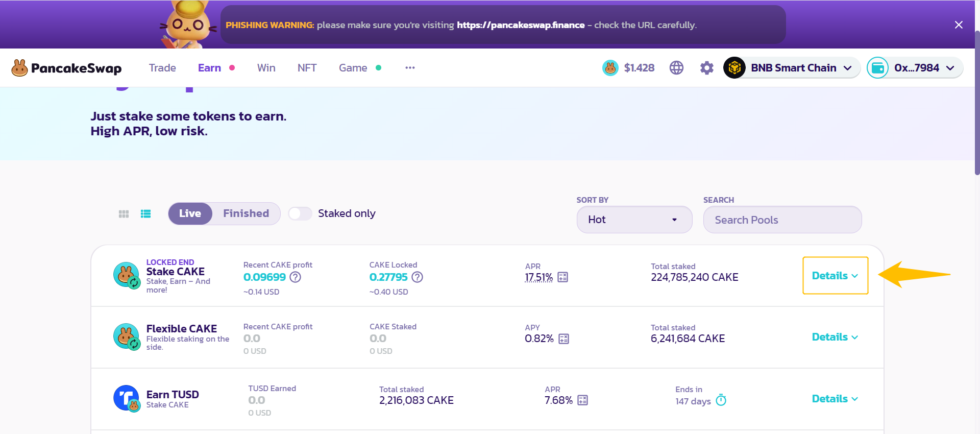Click the 224,785,240 CAKE total staked value

pos(695,277)
